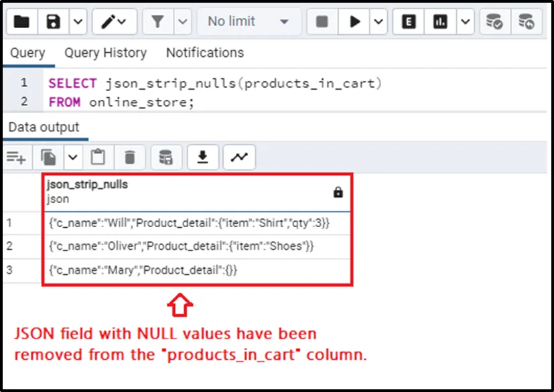Image resolution: width=554 pixels, height=392 pixels.
Task: Open the No limit rows dropdown
Action: coord(248,22)
